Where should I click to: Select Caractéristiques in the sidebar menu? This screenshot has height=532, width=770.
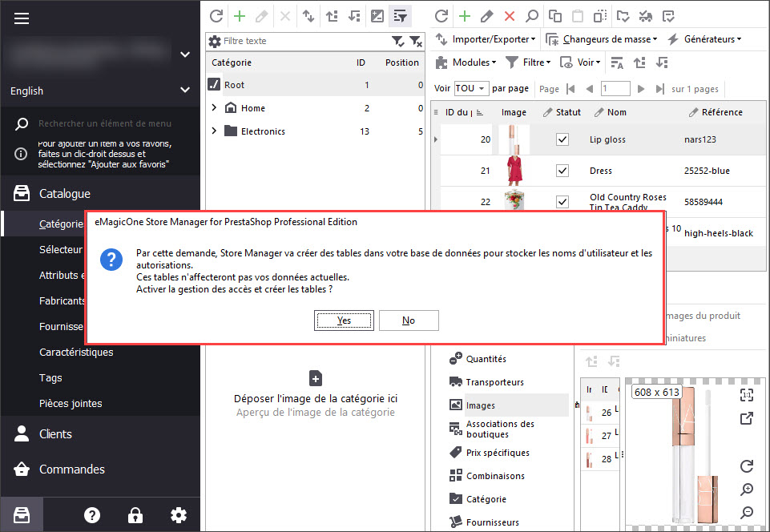coord(76,353)
